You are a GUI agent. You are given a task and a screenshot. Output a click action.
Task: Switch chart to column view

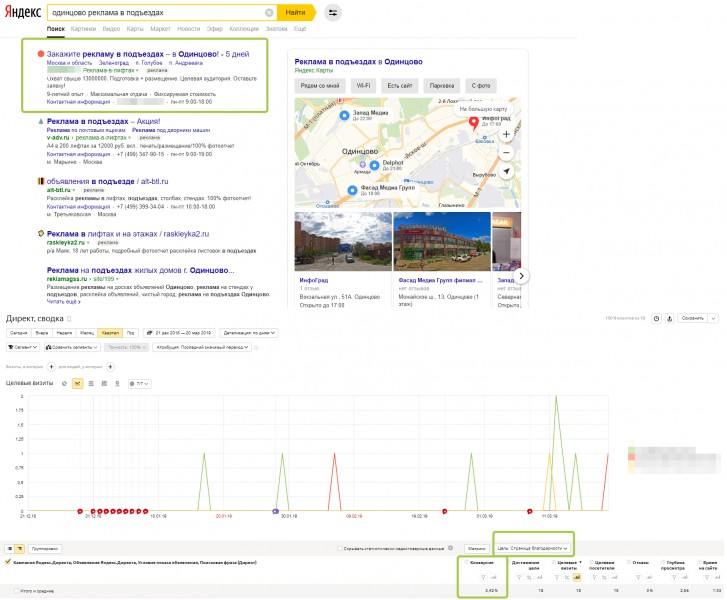point(104,383)
